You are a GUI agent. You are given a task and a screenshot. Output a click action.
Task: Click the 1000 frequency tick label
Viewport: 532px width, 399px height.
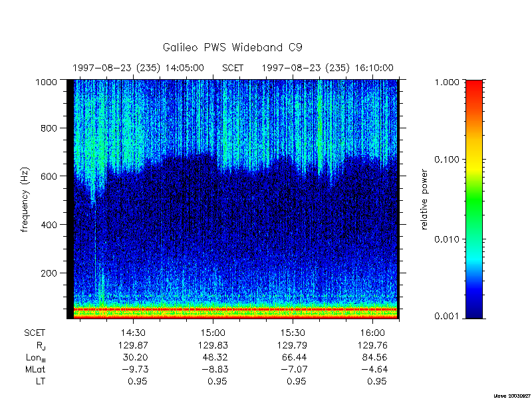point(47,82)
